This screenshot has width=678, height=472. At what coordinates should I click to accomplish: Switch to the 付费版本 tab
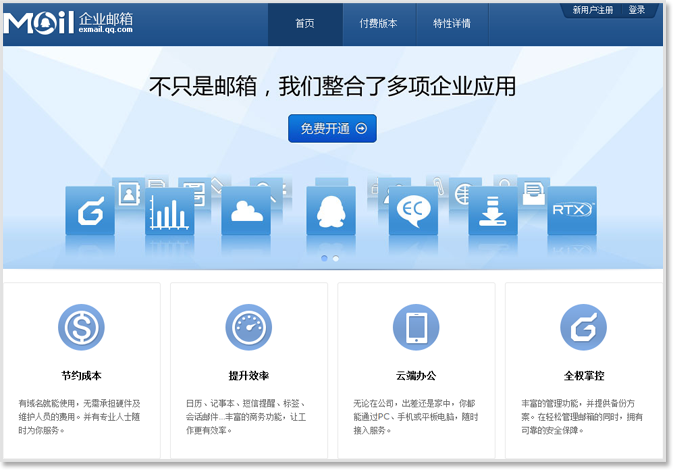pyautogui.click(x=378, y=24)
